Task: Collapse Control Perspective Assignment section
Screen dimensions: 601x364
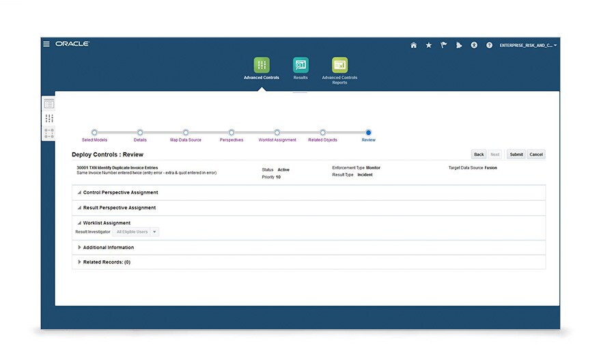Action: [x=79, y=193]
